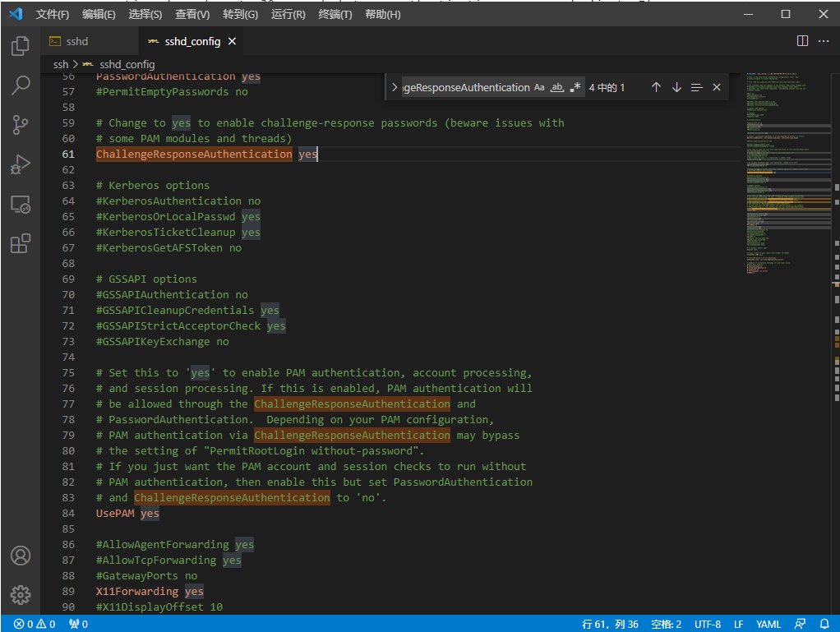The width and height of the screenshot is (840, 632).
Task: Open the Manage gear settings icon
Action: (x=21, y=594)
